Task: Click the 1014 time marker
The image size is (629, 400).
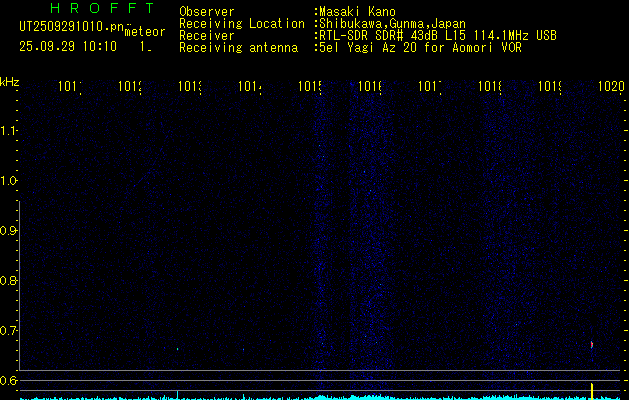Action: coord(250,86)
